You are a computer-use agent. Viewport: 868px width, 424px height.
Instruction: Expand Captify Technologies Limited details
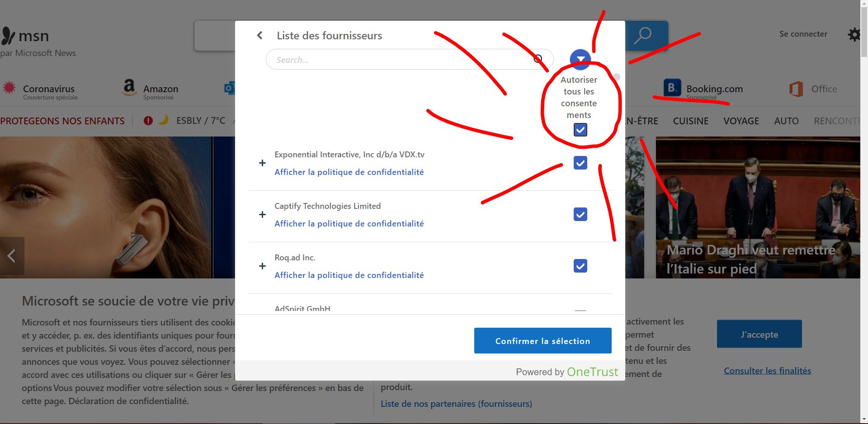[262, 215]
